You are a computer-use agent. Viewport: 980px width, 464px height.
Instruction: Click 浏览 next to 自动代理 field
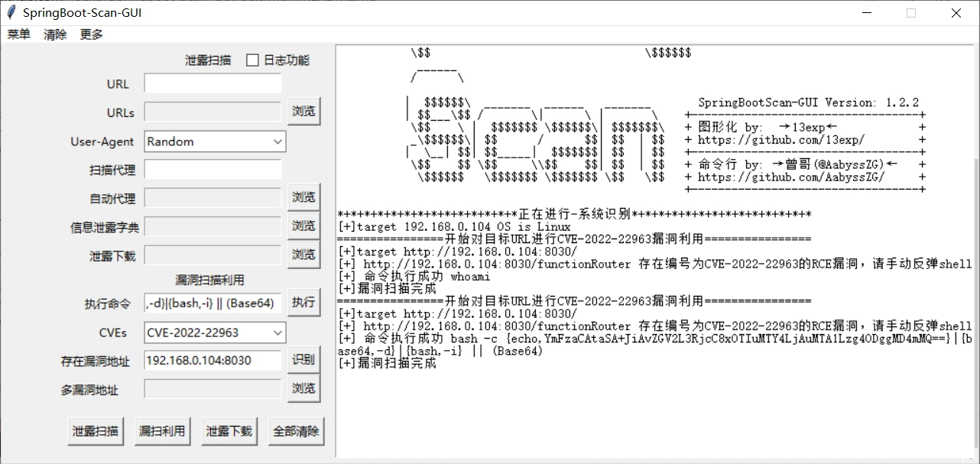tap(303, 197)
